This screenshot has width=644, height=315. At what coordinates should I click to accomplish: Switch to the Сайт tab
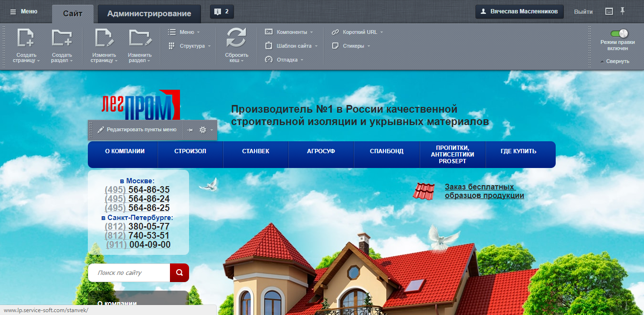73,13
